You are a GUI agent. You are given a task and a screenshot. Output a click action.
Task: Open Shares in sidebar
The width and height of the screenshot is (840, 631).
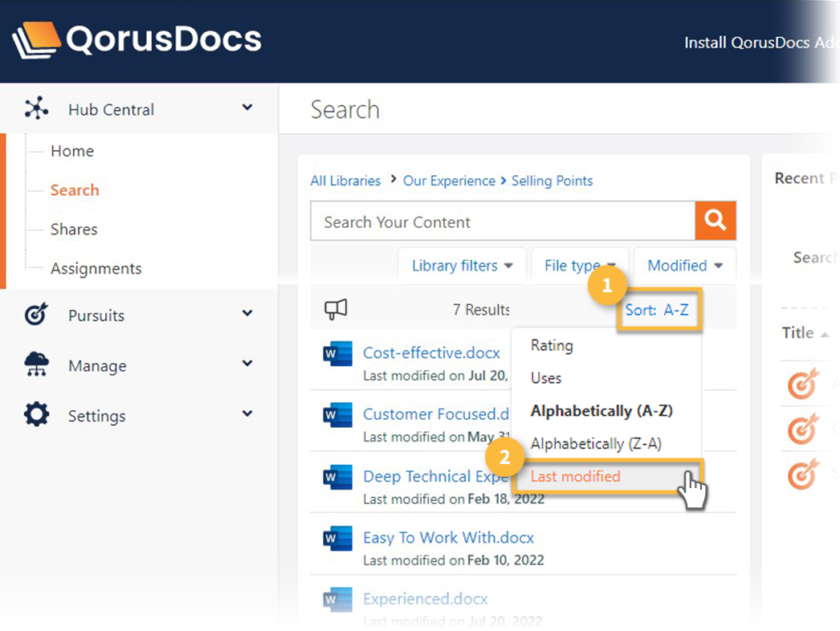pyautogui.click(x=74, y=230)
